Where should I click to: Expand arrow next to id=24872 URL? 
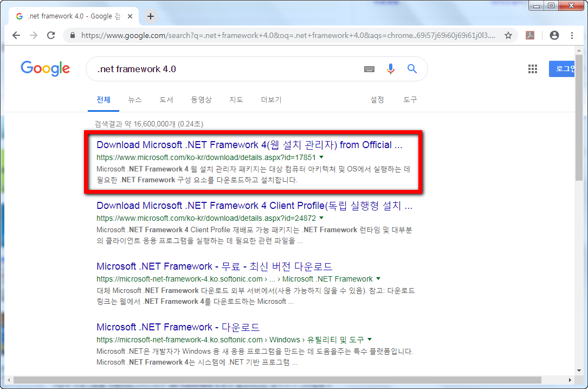point(321,218)
